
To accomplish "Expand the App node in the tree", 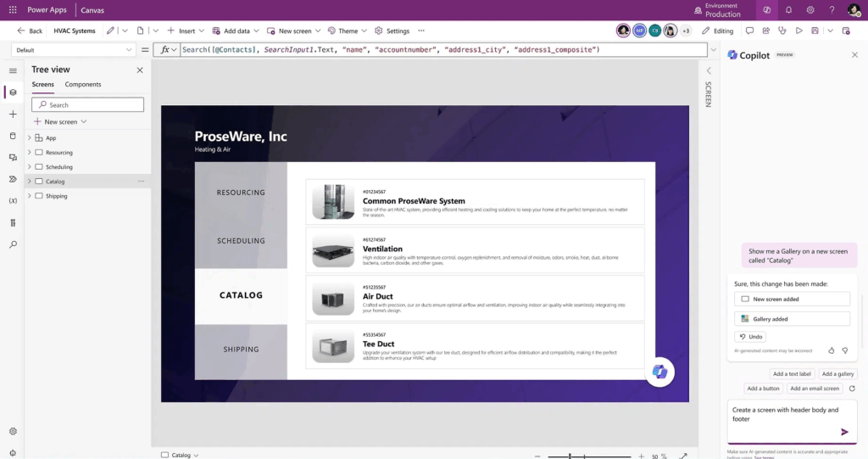I will click(30, 138).
